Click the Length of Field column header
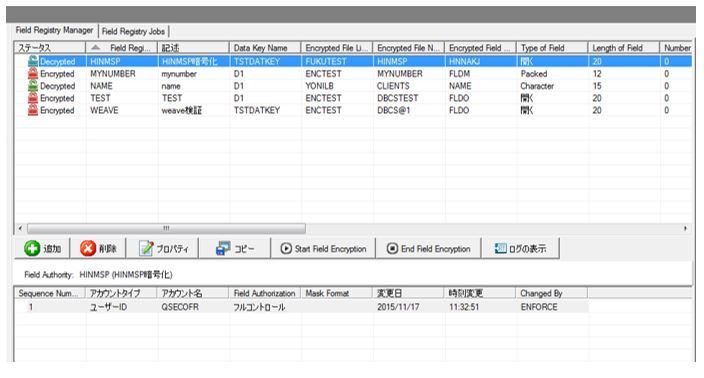Viewport: 704px width, 378px height. click(624, 48)
